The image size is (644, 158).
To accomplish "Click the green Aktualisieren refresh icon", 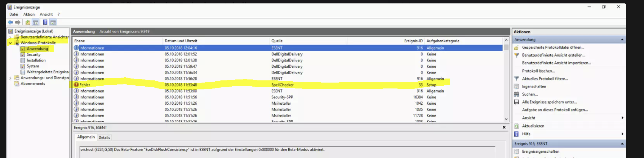I will coord(517,126).
